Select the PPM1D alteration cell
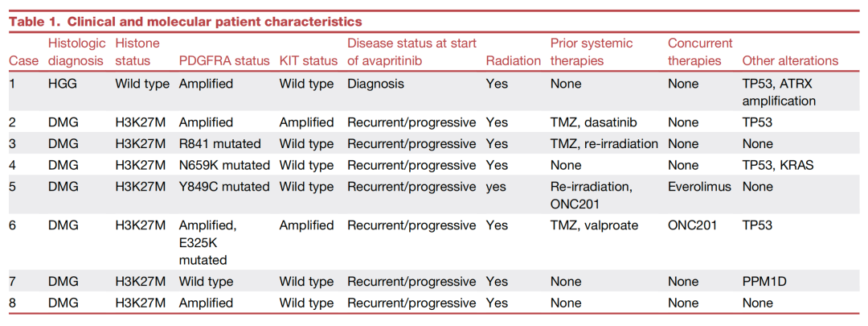 (764, 282)
